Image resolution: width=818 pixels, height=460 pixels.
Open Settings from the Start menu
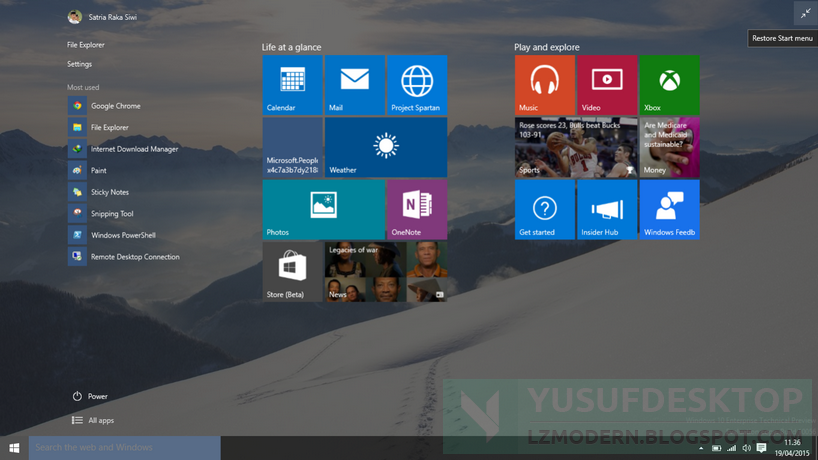click(79, 64)
